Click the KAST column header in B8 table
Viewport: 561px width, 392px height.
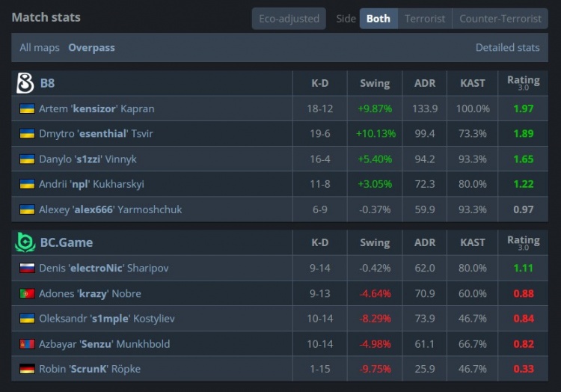[x=472, y=83]
